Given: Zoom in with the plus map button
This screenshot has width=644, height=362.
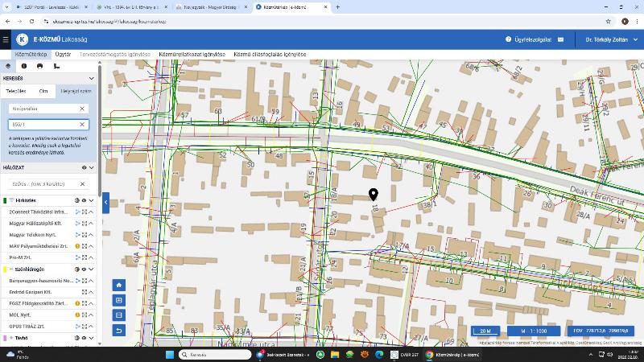Looking at the screenshot, I should tap(119, 300).
